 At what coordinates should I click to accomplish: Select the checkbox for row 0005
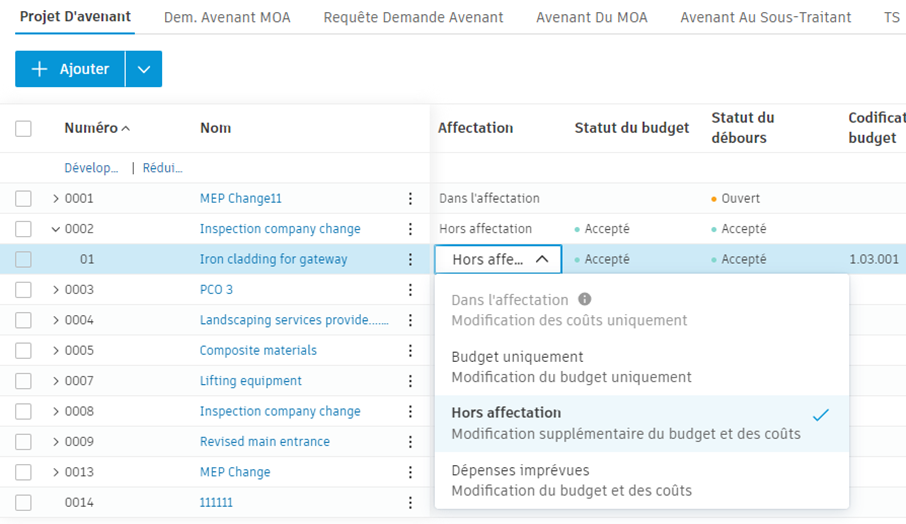click(x=24, y=351)
